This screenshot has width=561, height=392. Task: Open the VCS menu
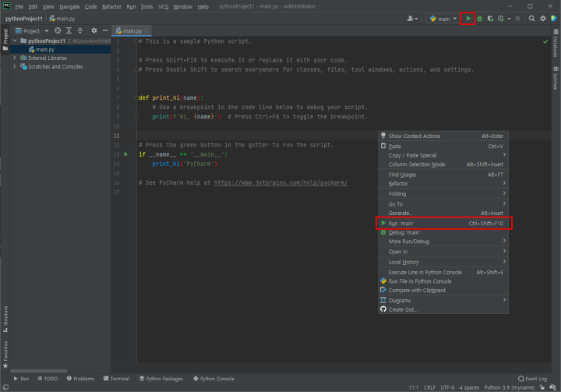163,6
